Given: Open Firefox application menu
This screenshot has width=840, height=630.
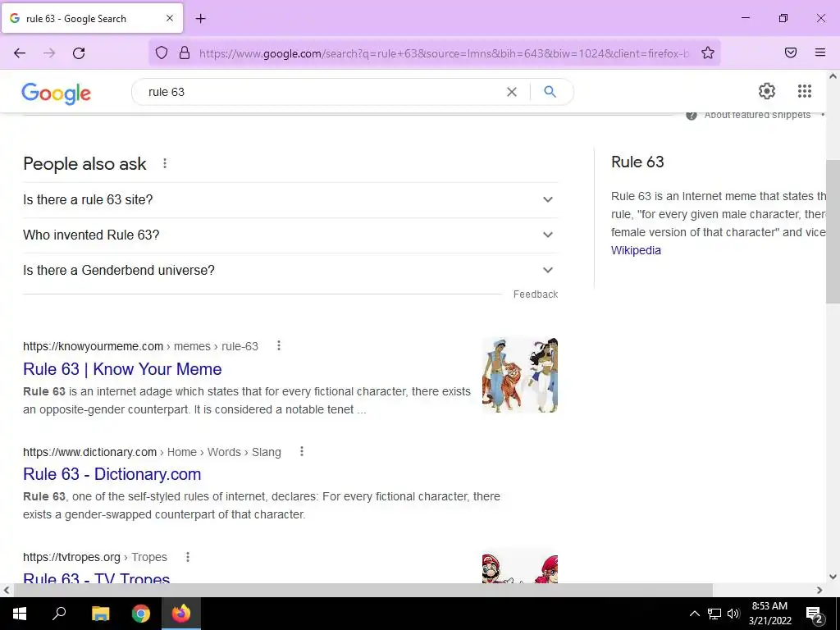Looking at the screenshot, I should 820,52.
